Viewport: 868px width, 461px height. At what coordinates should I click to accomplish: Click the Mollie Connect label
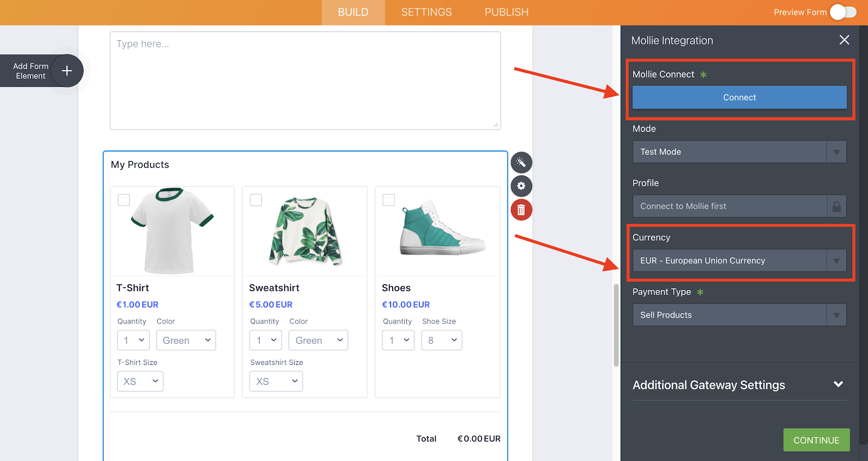tap(663, 74)
